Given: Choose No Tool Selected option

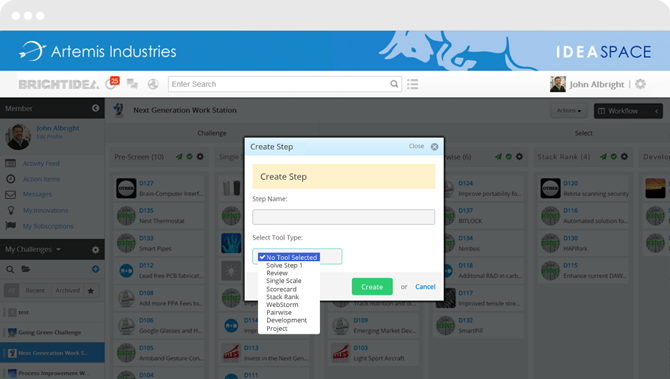Looking at the screenshot, I should click(x=289, y=257).
